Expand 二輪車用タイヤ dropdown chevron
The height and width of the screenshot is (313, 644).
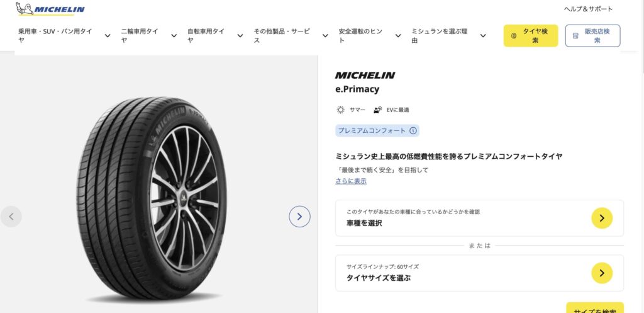click(x=174, y=36)
